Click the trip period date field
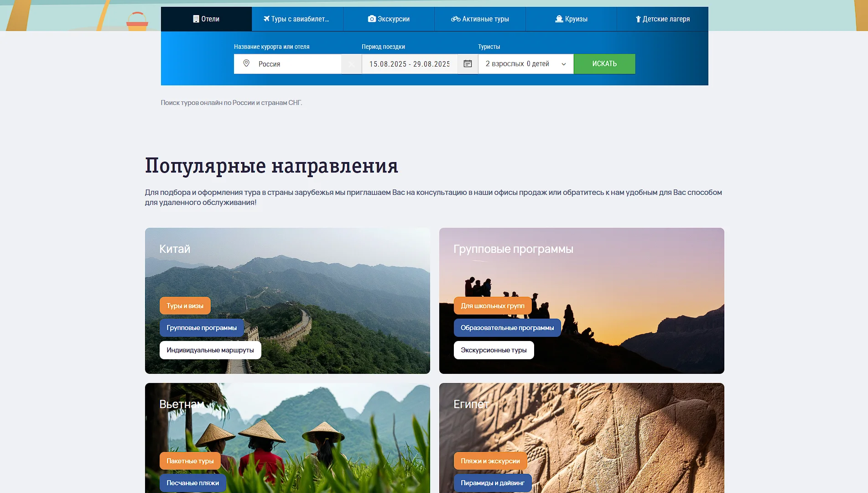This screenshot has width=868, height=493. [x=410, y=64]
